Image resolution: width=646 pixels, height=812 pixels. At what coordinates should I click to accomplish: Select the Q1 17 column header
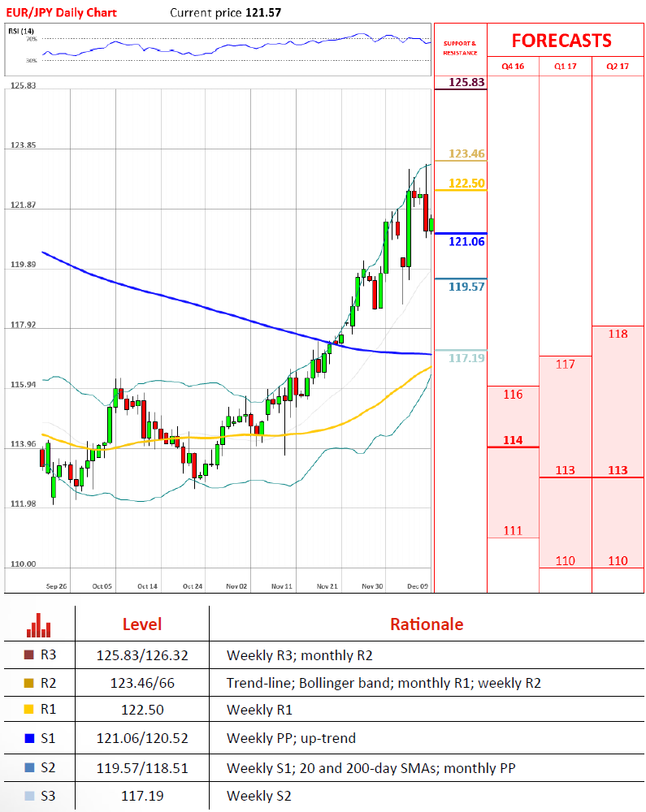click(566, 67)
